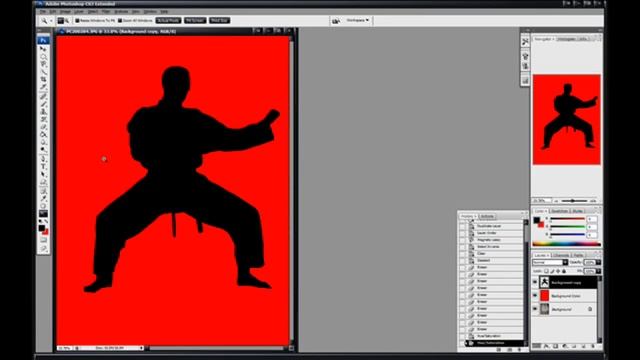Click the foreground color swatch in Color panel

(536, 220)
